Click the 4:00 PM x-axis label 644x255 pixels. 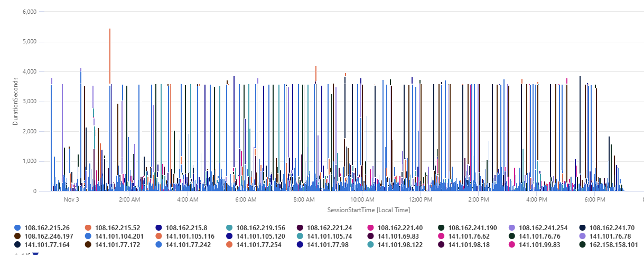click(536, 199)
